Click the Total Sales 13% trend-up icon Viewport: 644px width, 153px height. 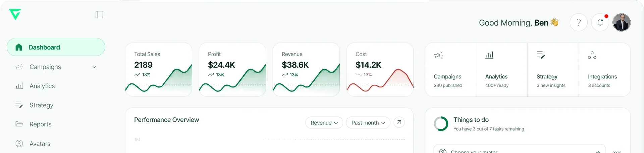pyautogui.click(x=137, y=75)
